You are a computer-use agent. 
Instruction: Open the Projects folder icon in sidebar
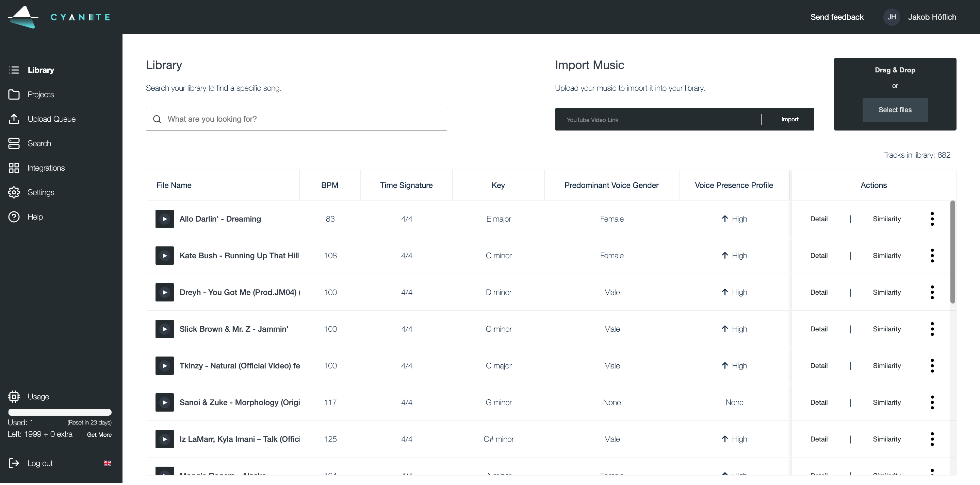tap(14, 94)
